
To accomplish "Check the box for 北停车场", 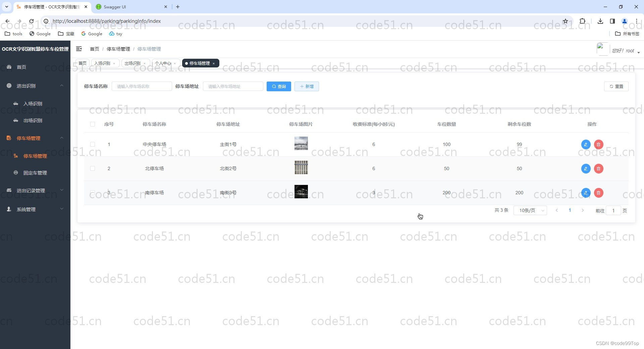I will click(93, 168).
